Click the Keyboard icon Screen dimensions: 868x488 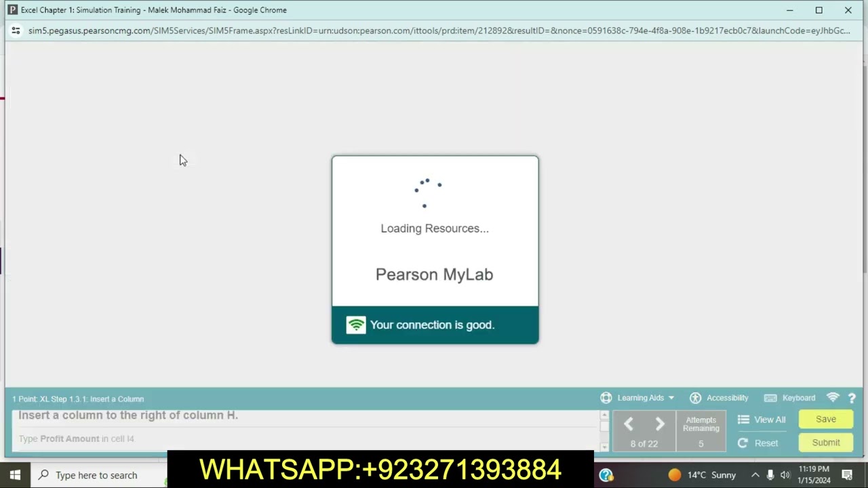point(770,398)
